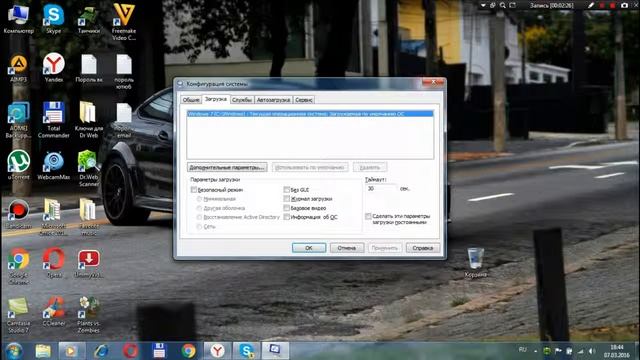This screenshot has width=640, height=360.
Task: Click the Справка button
Action: 423,248
